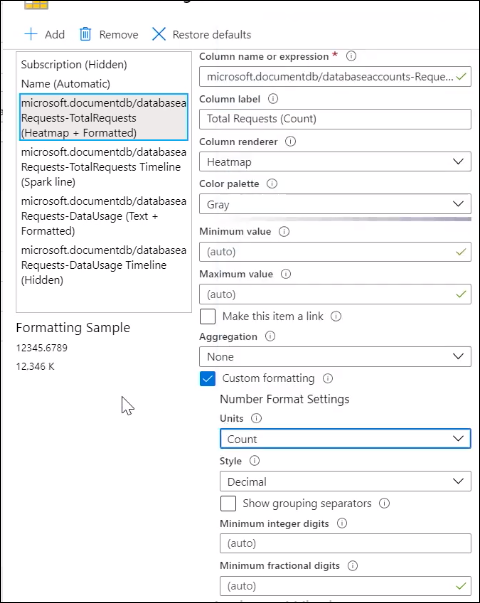Click the Restore defaults X icon
The image size is (480, 603).
[158, 34]
